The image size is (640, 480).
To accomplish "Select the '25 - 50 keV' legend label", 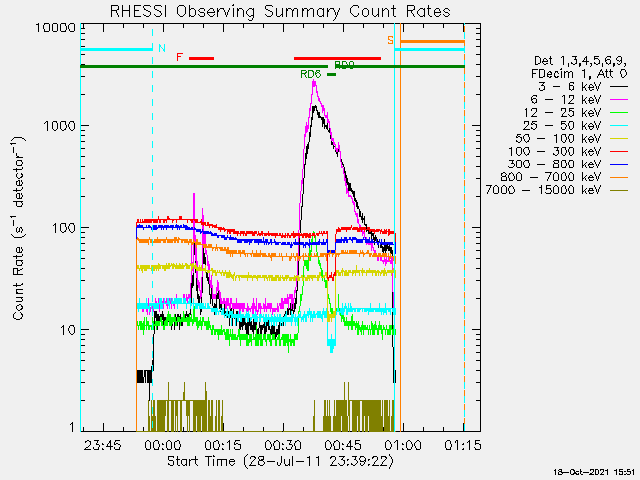I will pos(562,125).
